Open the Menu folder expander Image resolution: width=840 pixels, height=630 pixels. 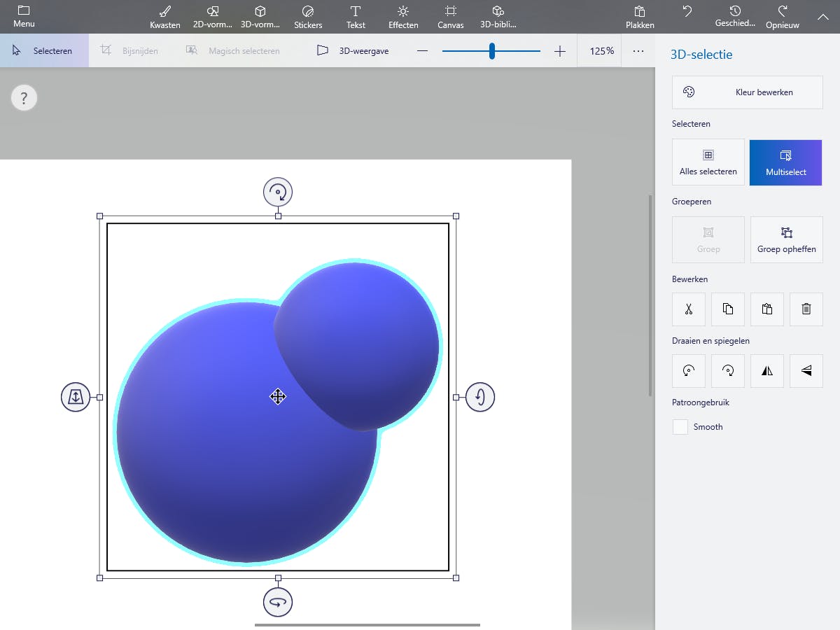pos(24,17)
